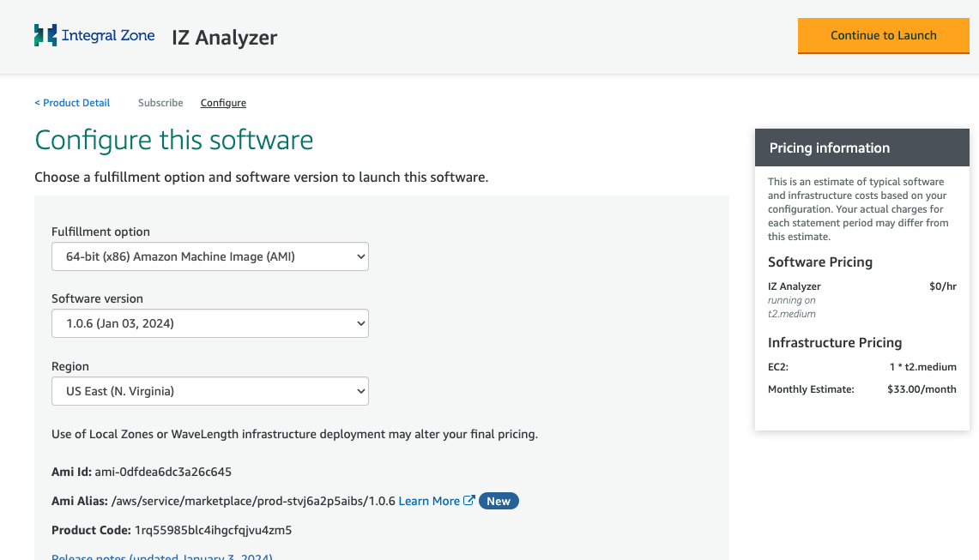Click the Software Pricing heading

tap(819, 262)
